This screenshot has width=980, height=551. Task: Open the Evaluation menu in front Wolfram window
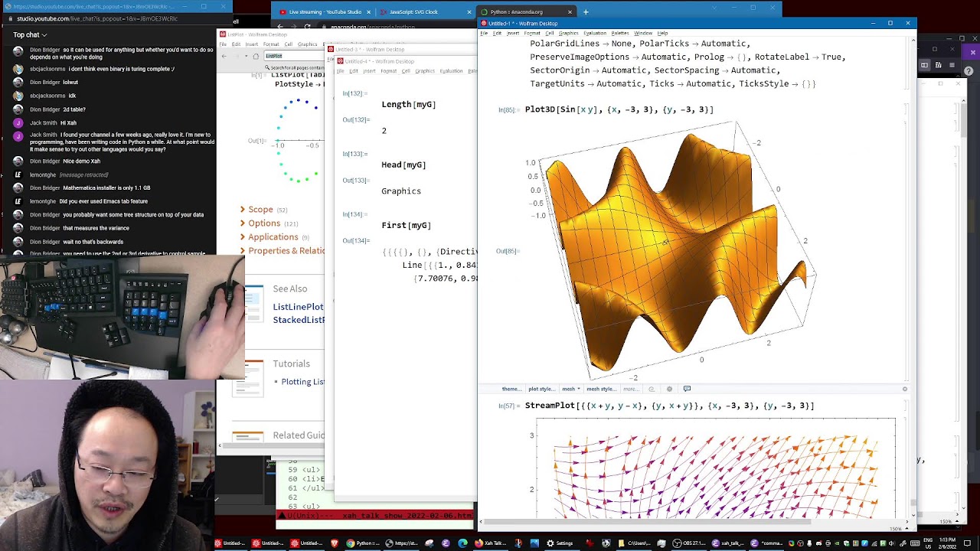[x=595, y=33]
